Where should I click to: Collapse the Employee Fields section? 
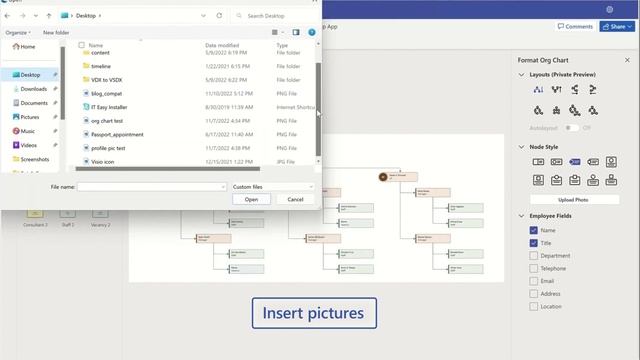click(521, 216)
